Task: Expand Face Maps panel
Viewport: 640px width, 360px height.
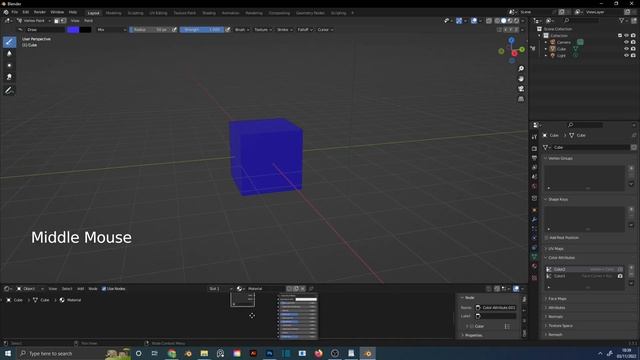Action: (557, 299)
